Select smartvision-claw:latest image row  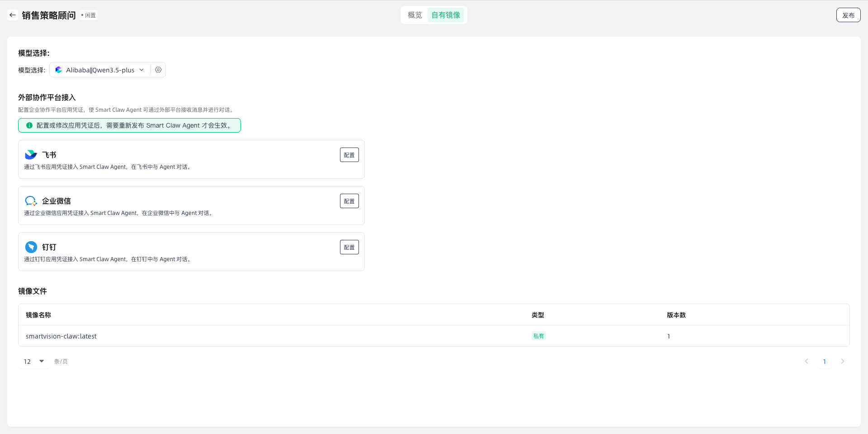click(61, 336)
